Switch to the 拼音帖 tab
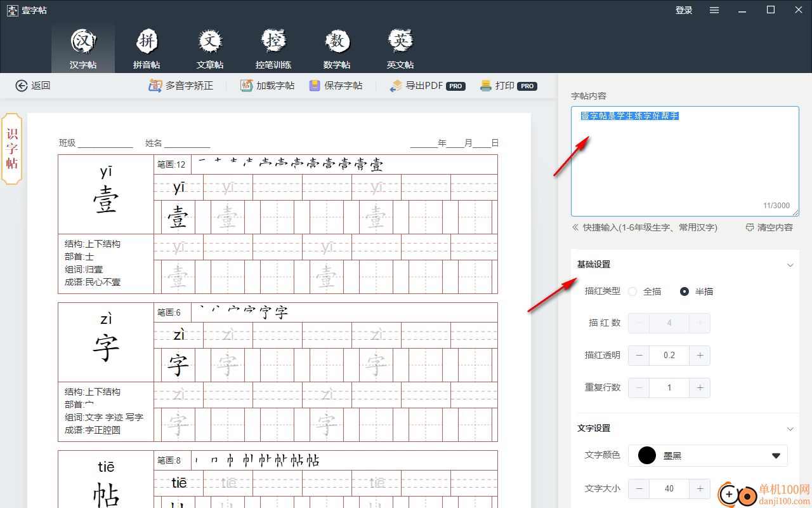 point(147,48)
